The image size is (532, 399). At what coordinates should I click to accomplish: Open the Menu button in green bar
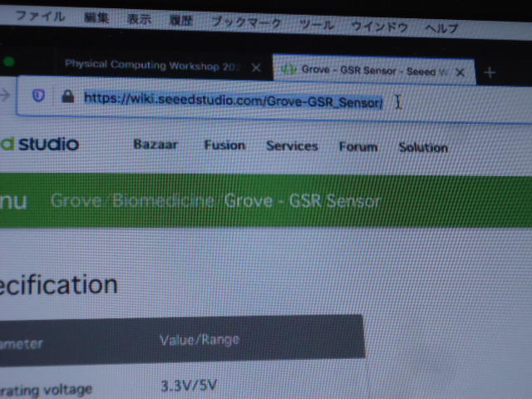[13, 201]
